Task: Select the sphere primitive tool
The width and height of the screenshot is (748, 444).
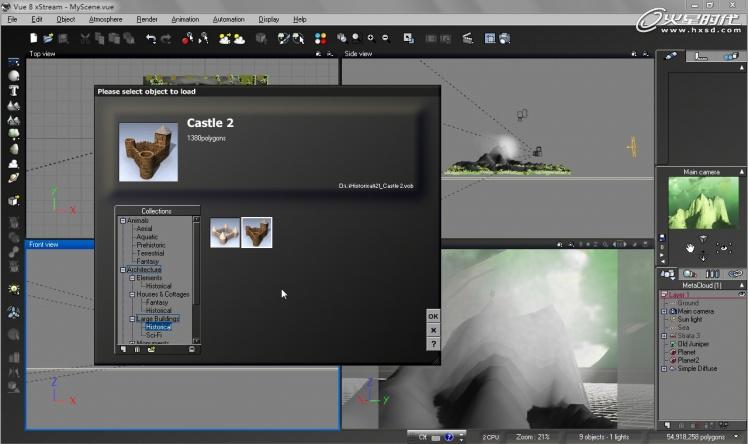Action: click(x=14, y=75)
